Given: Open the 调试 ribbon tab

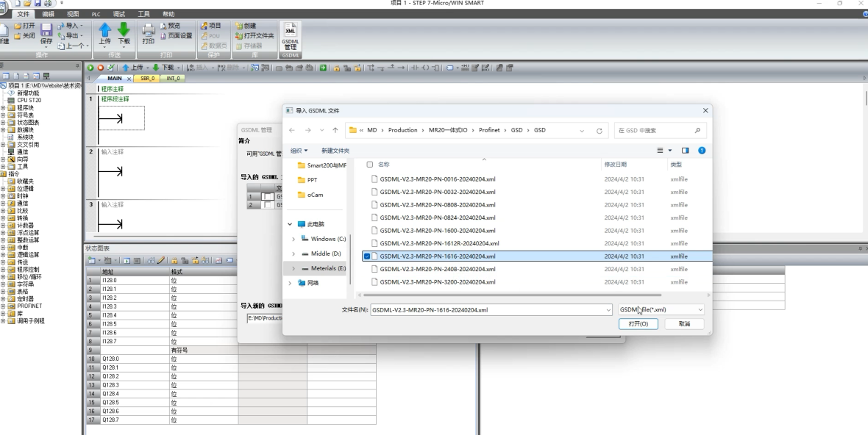Looking at the screenshot, I should click(119, 14).
